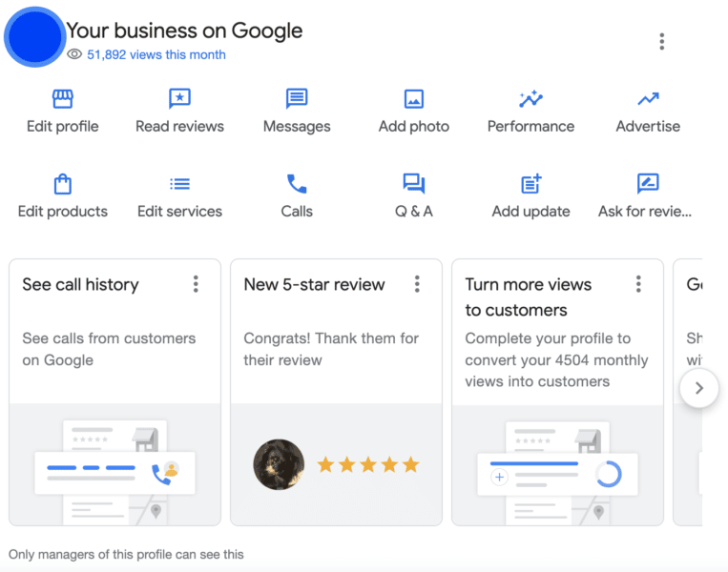This screenshot has width=728, height=572.
Task: Click the Calls phone icon
Action: coord(297,184)
